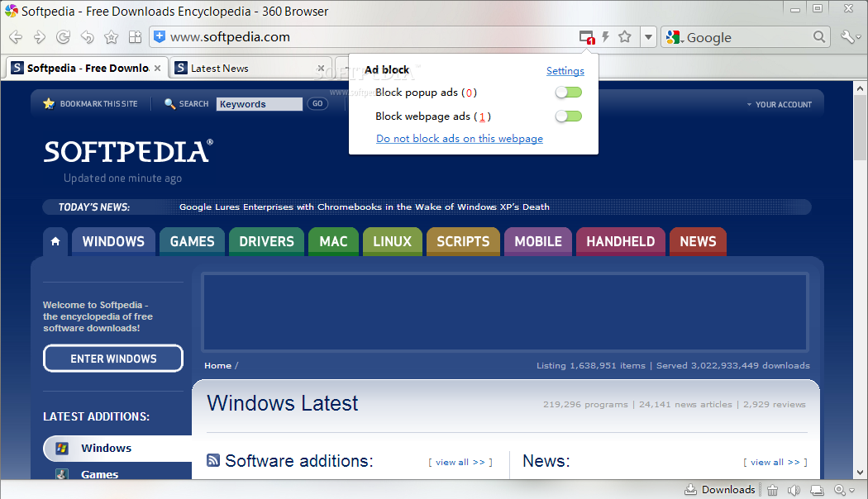Viewport: 868px width, 499px height.
Task: Click the magnifier search icon in Google box
Action: tap(819, 36)
